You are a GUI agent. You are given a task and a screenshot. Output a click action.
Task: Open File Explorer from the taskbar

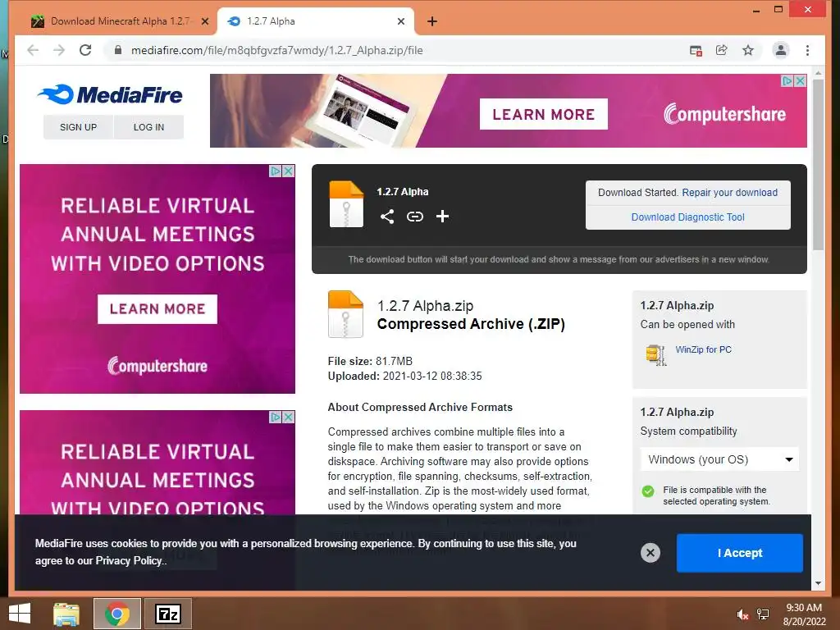tap(66, 614)
